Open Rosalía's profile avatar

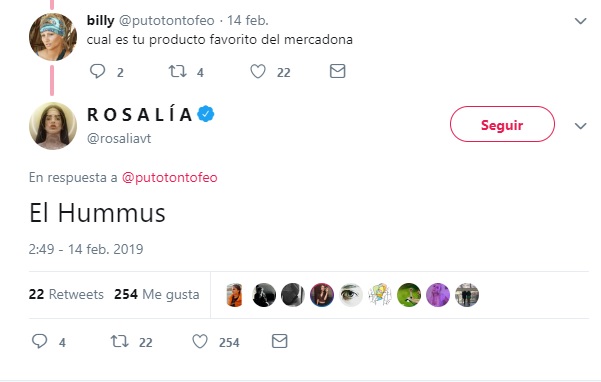[53, 126]
